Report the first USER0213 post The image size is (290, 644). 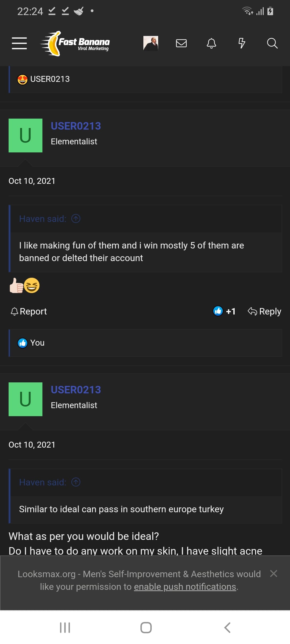(29, 311)
